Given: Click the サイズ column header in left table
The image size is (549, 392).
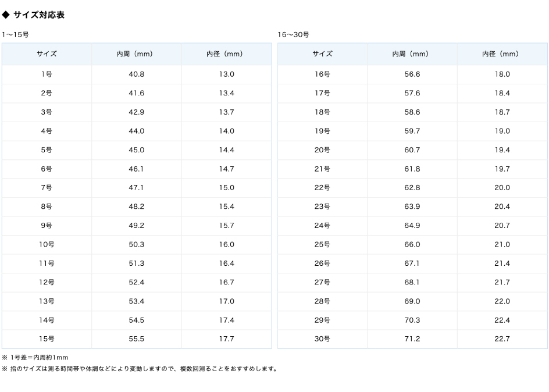Looking at the screenshot, I should pyautogui.click(x=46, y=54).
